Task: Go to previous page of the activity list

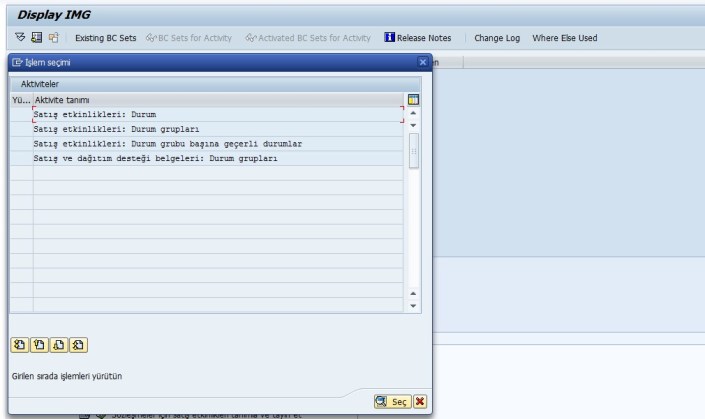Action: click(x=39, y=345)
